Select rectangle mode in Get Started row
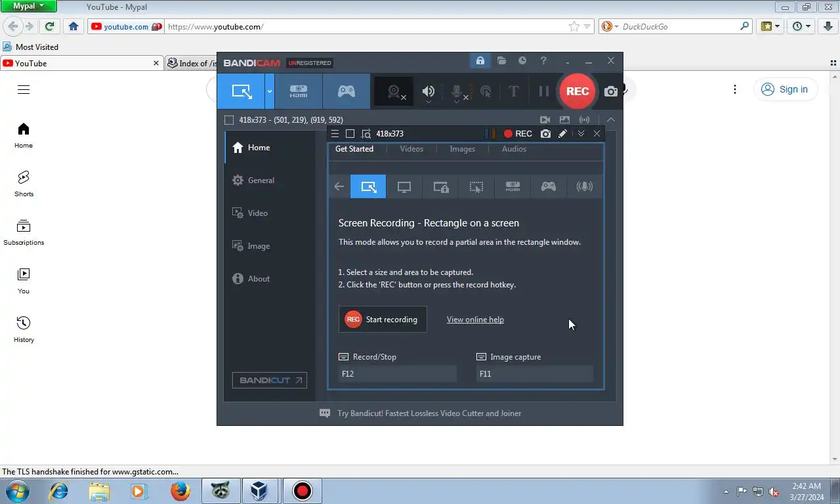 (368, 187)
